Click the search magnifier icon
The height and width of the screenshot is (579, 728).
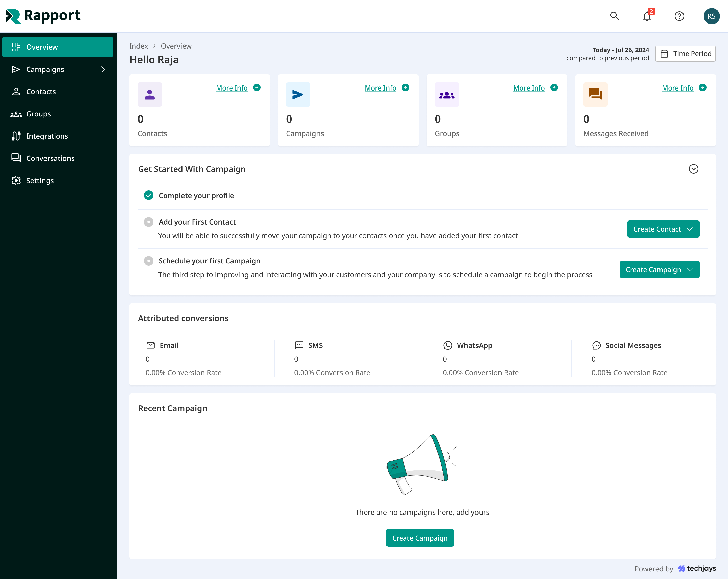click(614, 16)
